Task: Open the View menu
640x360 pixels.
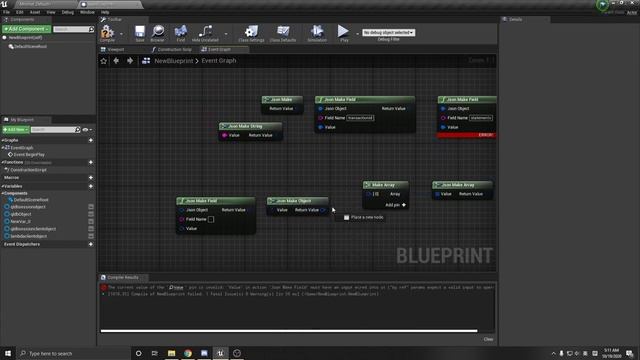Action: [x=51, y=12]
